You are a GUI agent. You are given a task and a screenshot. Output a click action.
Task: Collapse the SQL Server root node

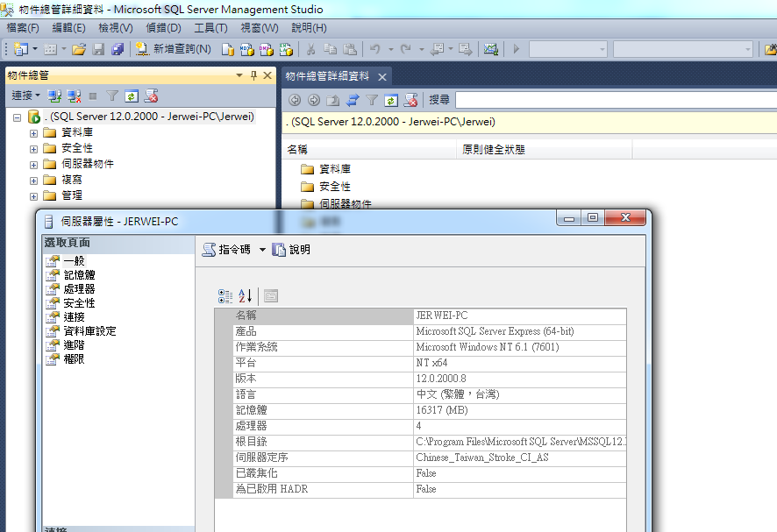(x=18, y=117)
